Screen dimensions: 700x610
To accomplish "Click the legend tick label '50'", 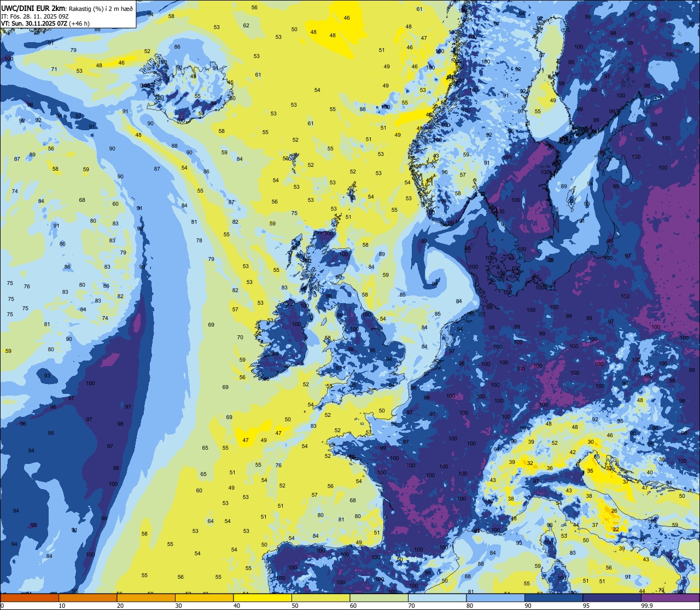I will pos(294,606).
